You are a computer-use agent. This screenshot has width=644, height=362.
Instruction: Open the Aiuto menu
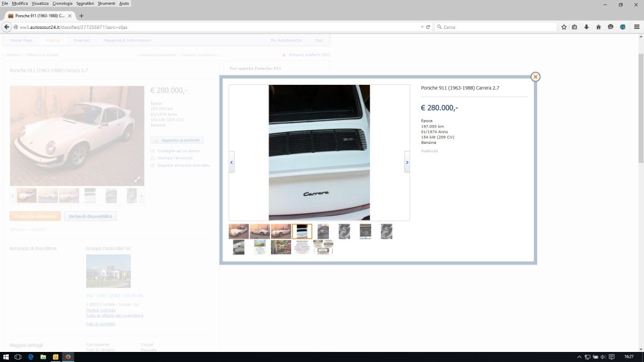124,3
